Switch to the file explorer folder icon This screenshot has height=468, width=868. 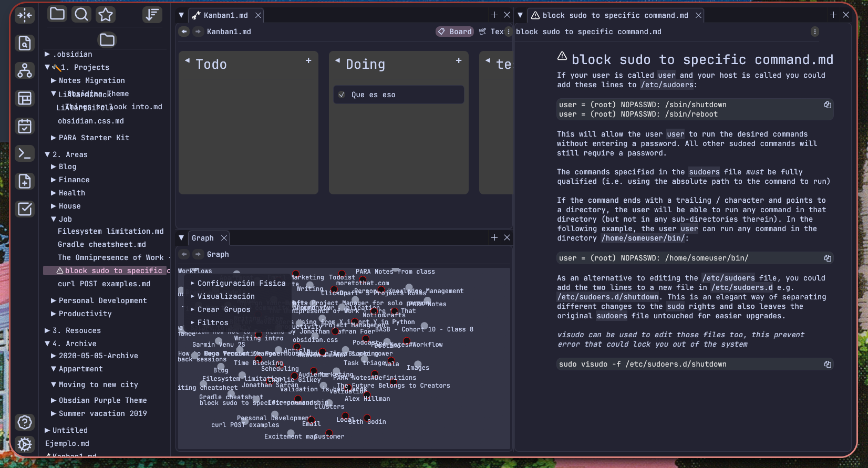click(57, 14)
